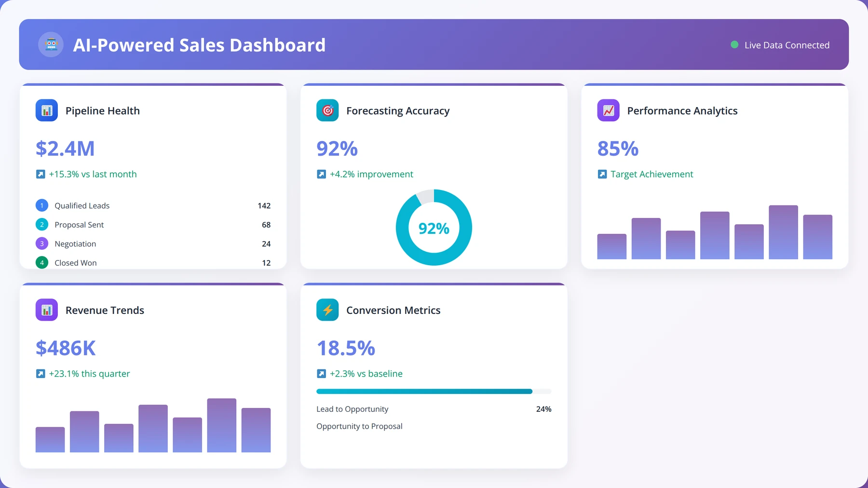Click the Opportunity to Proposal label
Screen dimensions: 868x488
359,426
